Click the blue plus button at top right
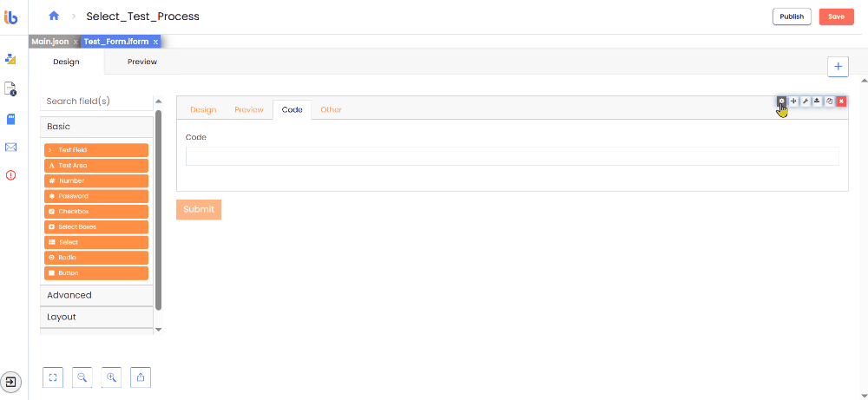 [838, 67]
